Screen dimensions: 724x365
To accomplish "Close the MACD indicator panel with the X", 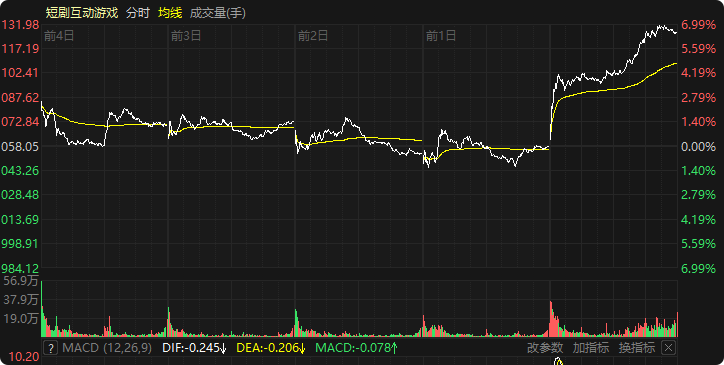I will 668,347.
